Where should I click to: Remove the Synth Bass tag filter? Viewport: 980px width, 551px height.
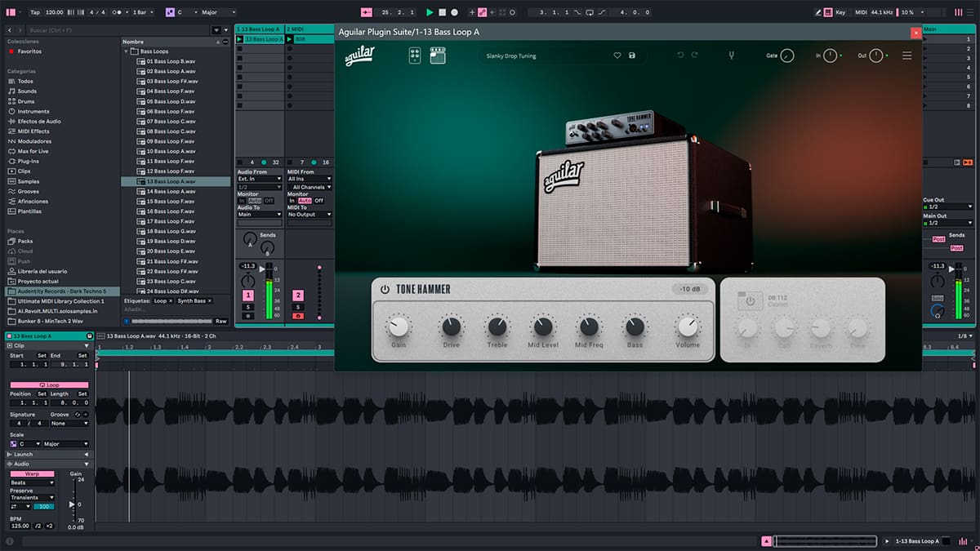(209, 301)
